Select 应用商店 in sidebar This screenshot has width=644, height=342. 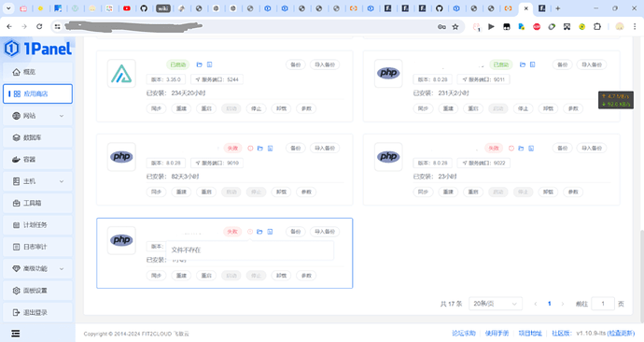37,93
